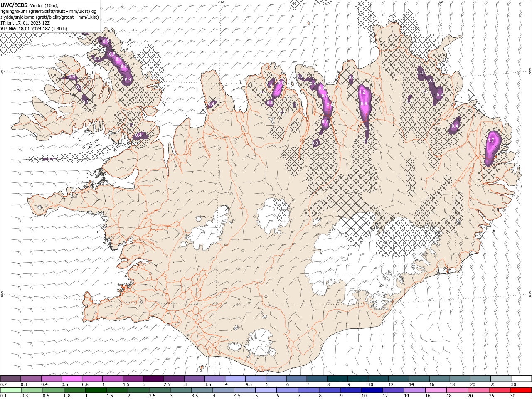Pick the rain legend swatch between 0.3 and 0.5
The image size is (532, 399).
[32, 390]
